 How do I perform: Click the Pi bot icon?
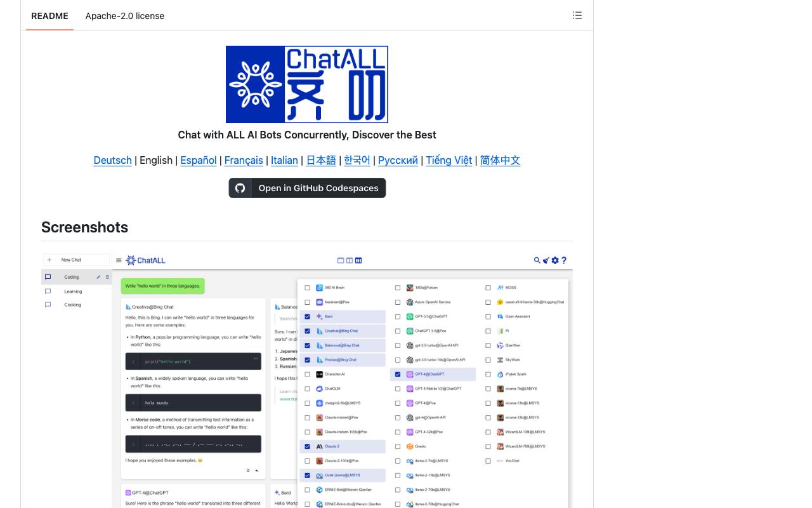pos(500,331)
